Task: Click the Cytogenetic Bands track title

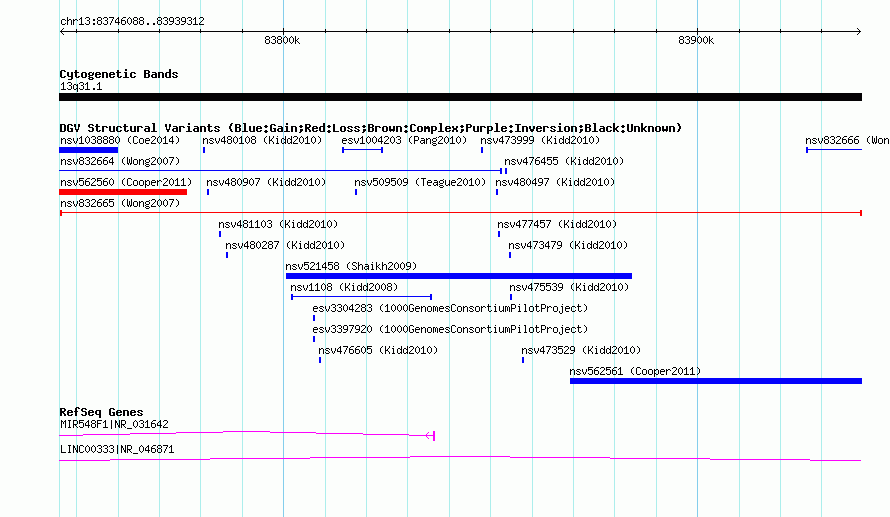Action: [119, 74]
